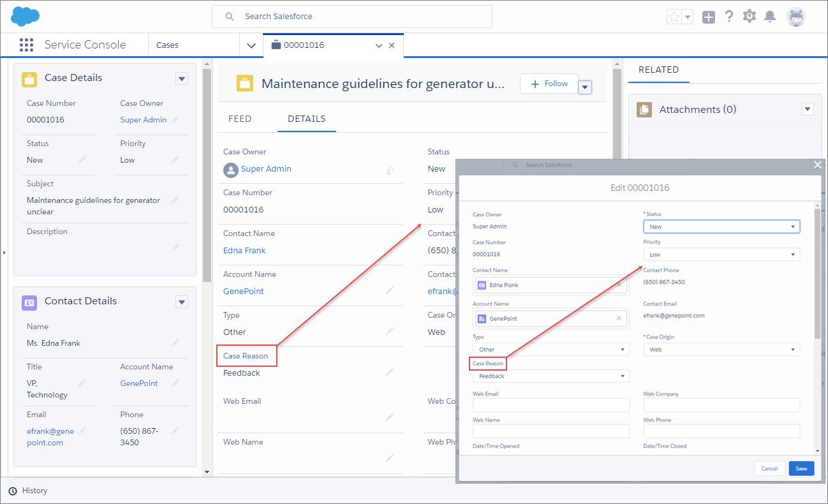
Task: Open the Case Origin dropdown in Edit dialog
Action: pyautogui.click(x=721, y=350)
